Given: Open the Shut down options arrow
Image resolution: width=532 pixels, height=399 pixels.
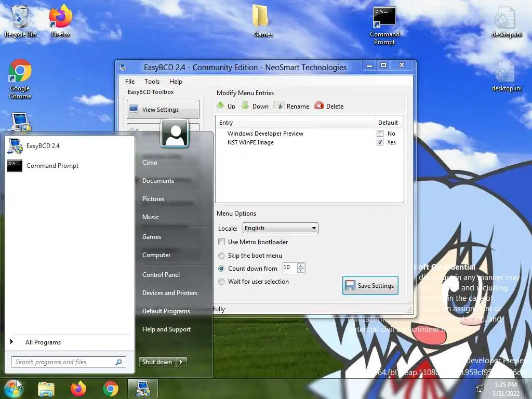Looking at the screenshot, I should [181, 362].
